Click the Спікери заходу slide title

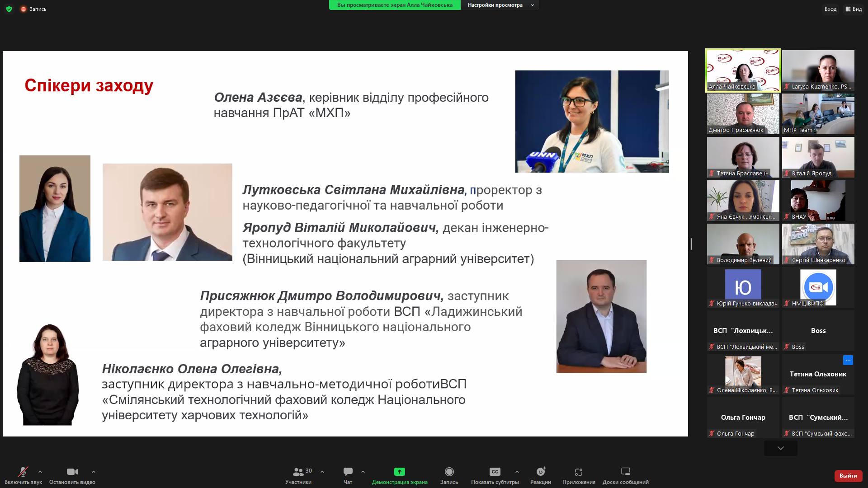[89, 85]
